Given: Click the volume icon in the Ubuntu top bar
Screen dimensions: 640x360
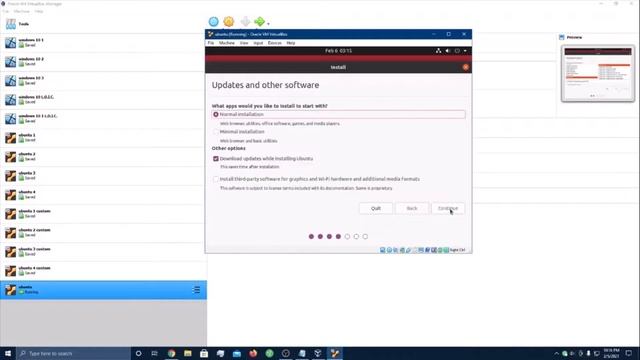Looking at the screenshot, I should [x=448, y=51].
